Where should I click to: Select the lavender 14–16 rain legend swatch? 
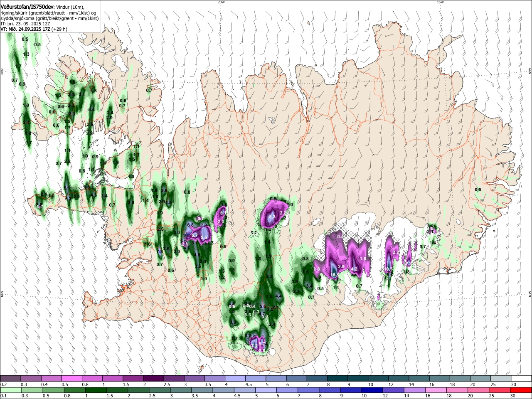(x=415, y=390)
